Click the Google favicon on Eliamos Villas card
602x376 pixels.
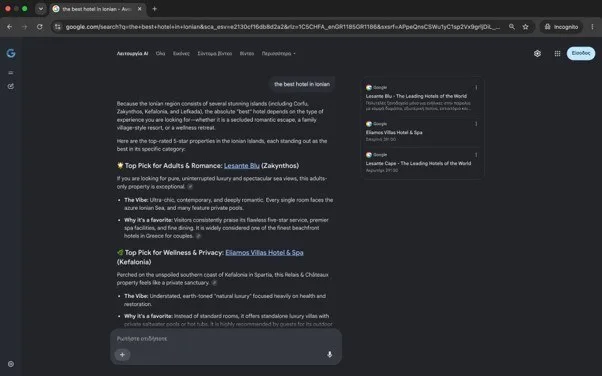click(369, 124)
